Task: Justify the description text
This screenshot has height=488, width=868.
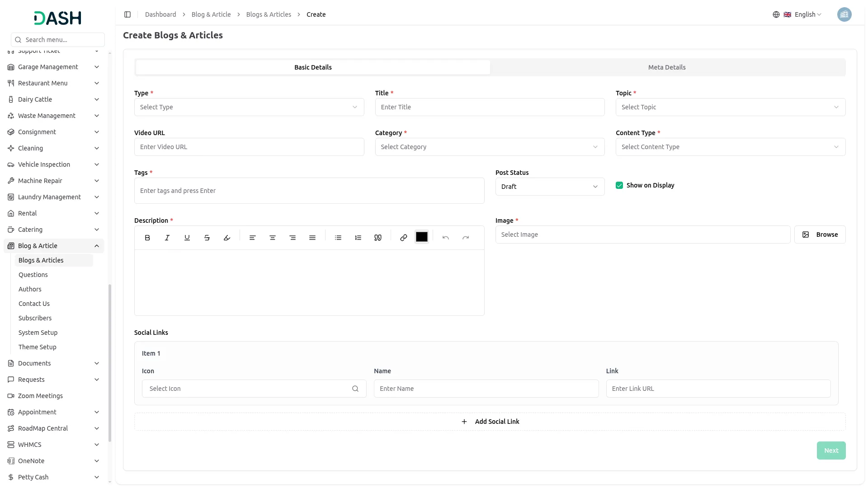Action: [312, 238]
